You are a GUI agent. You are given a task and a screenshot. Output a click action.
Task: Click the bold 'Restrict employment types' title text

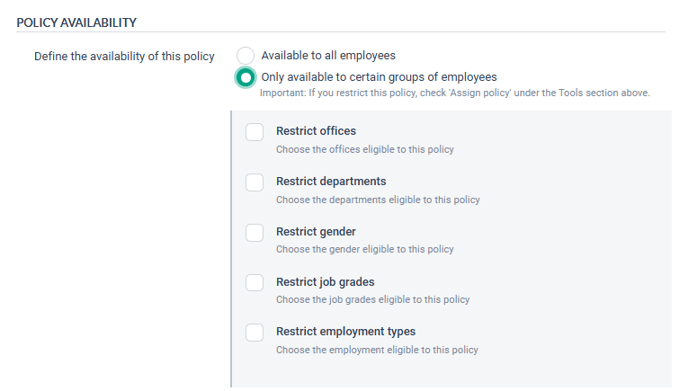click(x=346, y=331)
